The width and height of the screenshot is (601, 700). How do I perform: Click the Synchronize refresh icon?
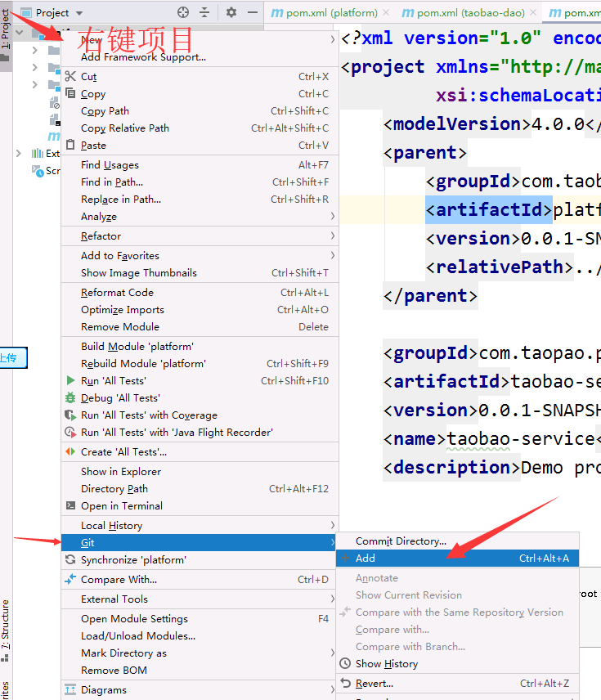click(70, 559)
